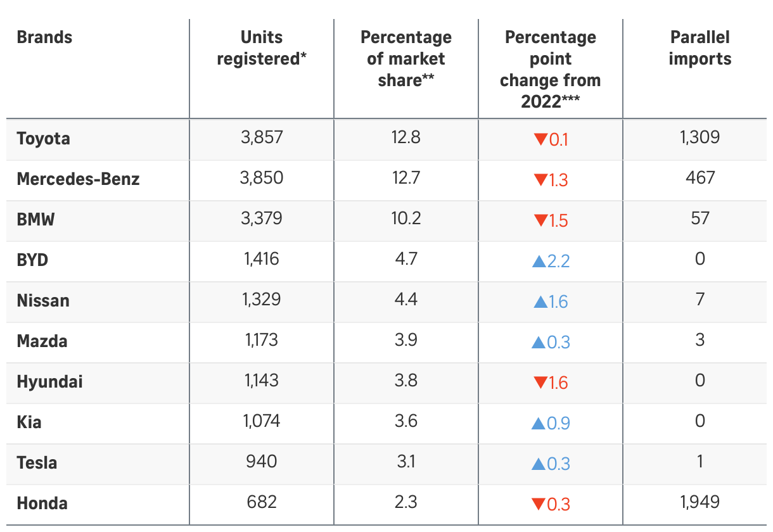
Task: Click Honda's parallel imports value 1,949
Action: coord(700,502)
